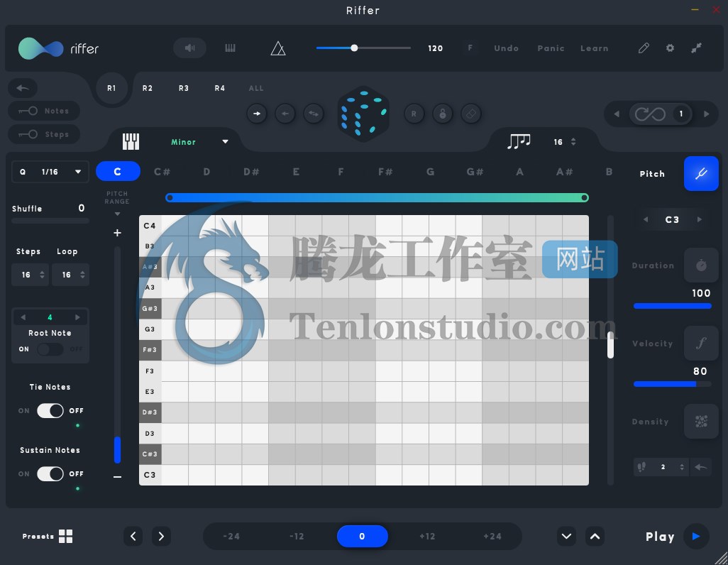Click next arrow of root note 4

77,317
